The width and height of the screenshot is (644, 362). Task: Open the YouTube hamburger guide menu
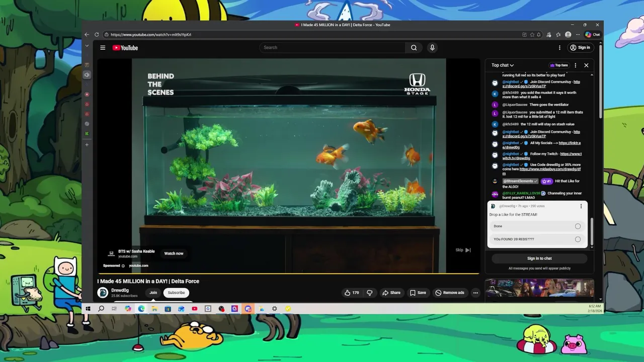click(x=103, y=48)
